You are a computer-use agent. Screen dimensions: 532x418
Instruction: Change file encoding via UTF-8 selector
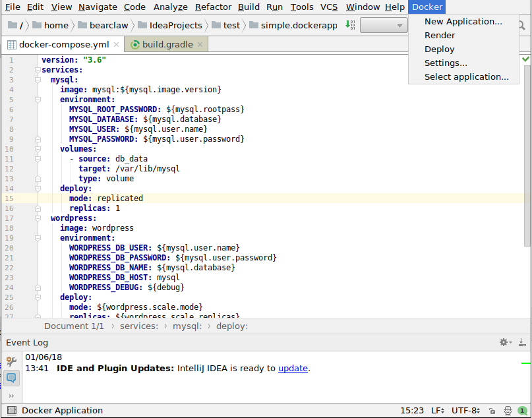click(466, 411)
